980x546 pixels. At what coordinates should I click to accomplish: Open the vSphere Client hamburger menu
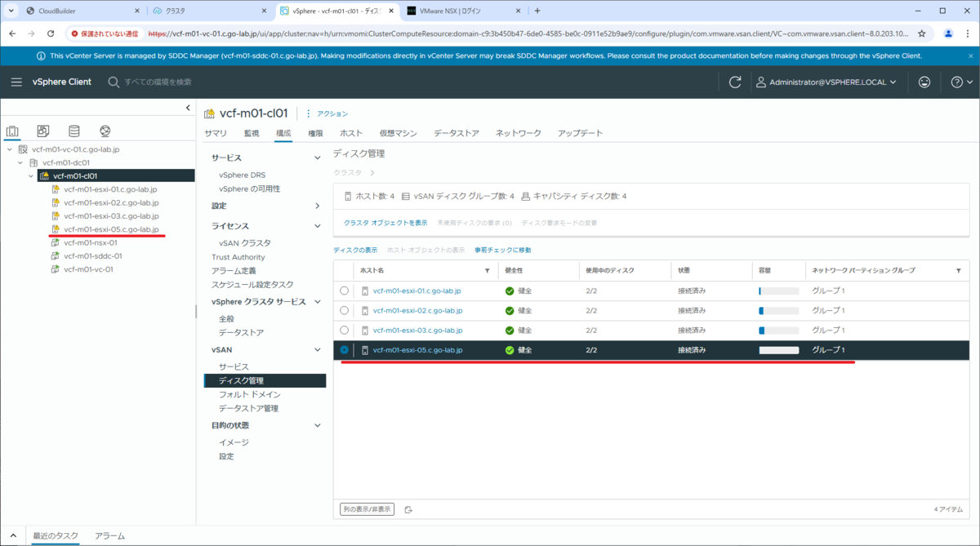click(x=16, y=82)
